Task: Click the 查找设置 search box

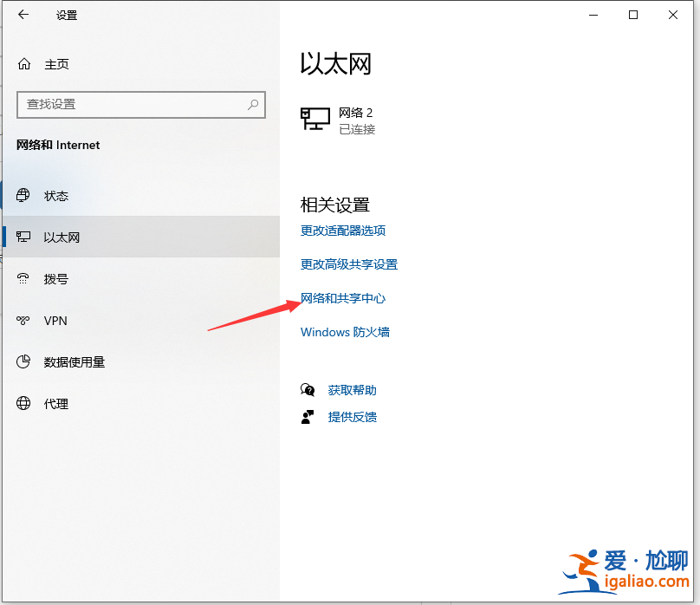Action: coord(140,104)
